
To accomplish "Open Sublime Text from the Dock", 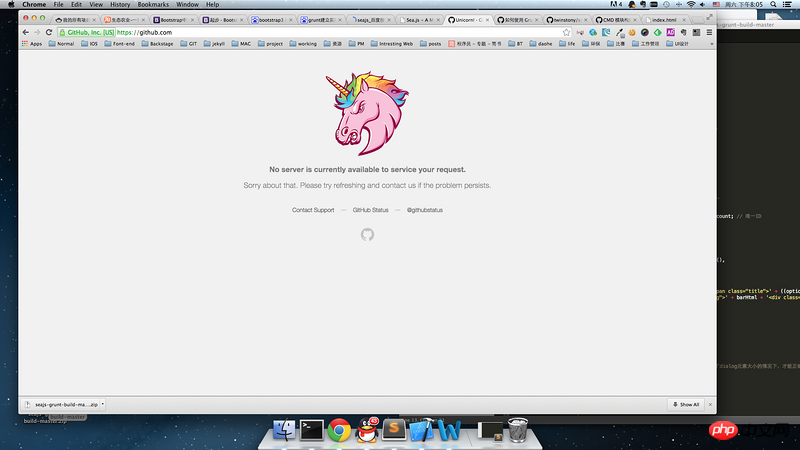I will click(394, 430).
